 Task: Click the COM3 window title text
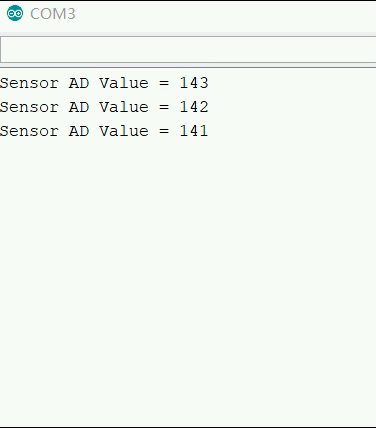pos(53,14)
